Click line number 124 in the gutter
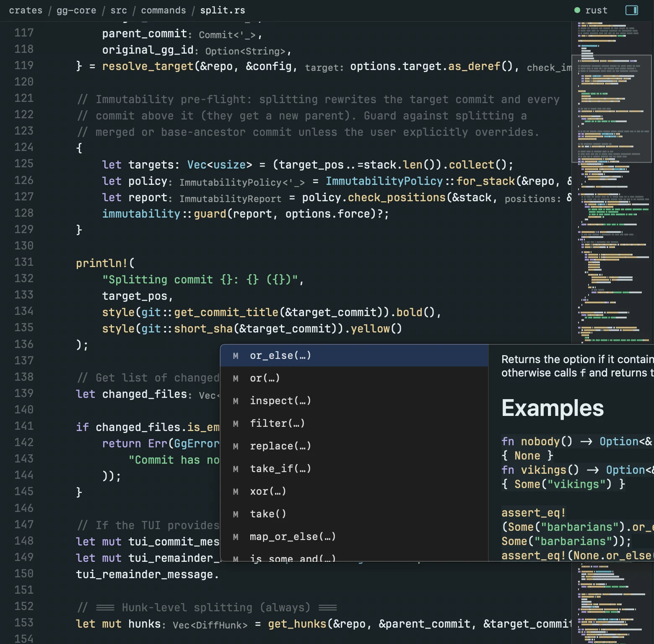Image resolution: width=654 pixels, height=644 pixels. (x=24, y=147)
